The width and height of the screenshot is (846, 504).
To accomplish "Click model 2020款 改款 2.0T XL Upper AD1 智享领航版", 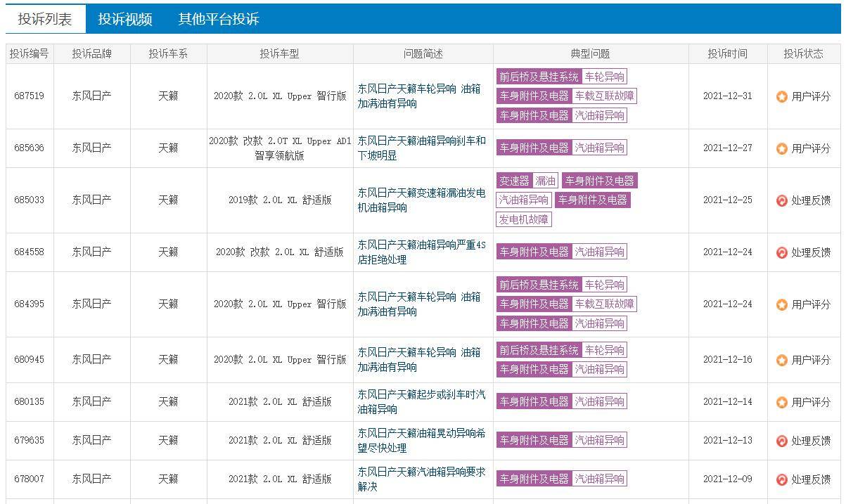I will (280, 148).
